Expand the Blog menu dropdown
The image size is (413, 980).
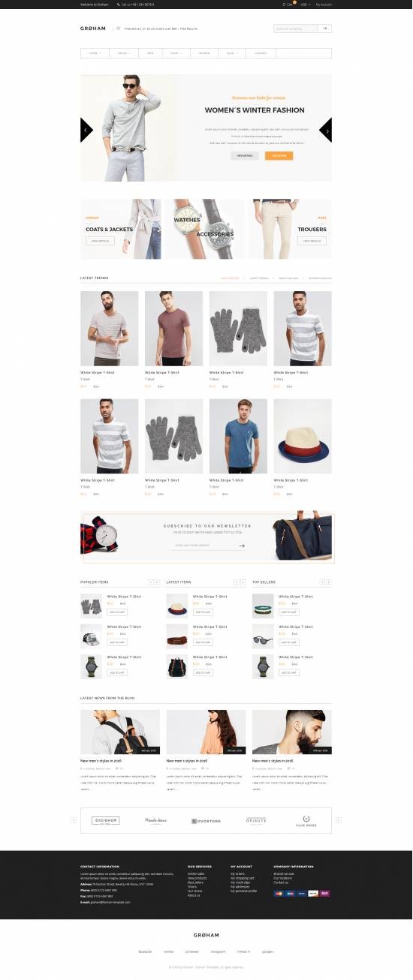pos(231,53)
